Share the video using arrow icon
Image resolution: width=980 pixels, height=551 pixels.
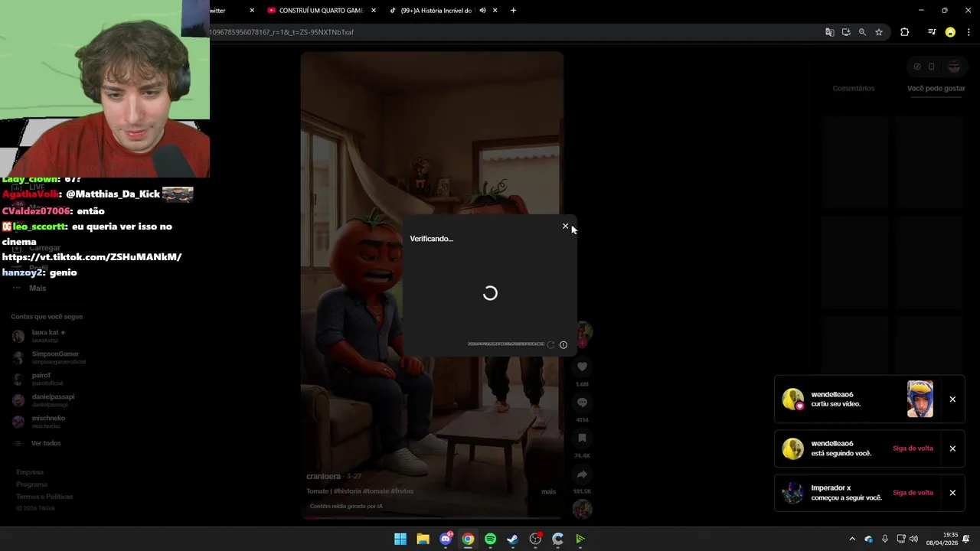coord(582,474)
